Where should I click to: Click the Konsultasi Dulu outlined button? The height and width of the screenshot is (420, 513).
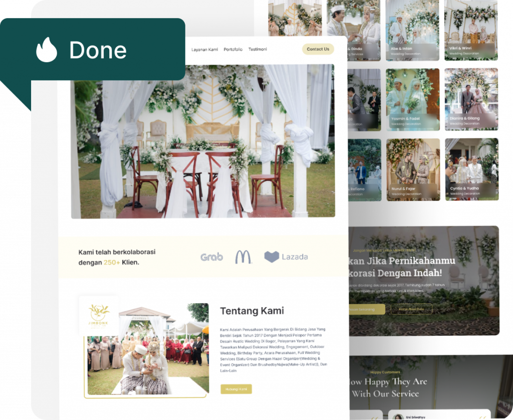(x=411, y=309)
